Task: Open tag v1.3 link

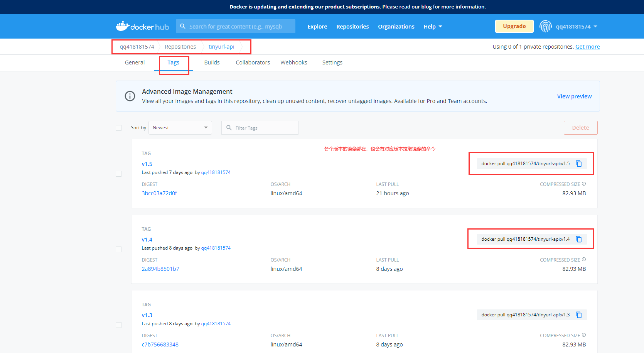Action: 147,315
